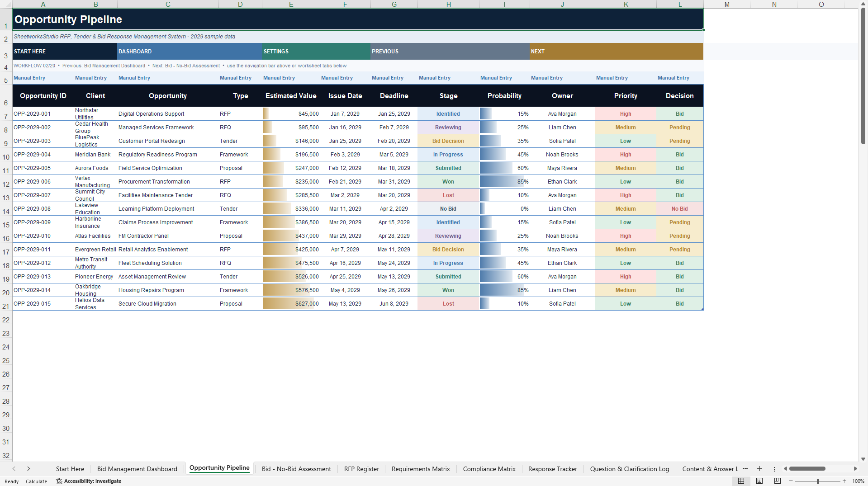Show more hidden sheet tabs ellipsis

click(x=745, y=469)
